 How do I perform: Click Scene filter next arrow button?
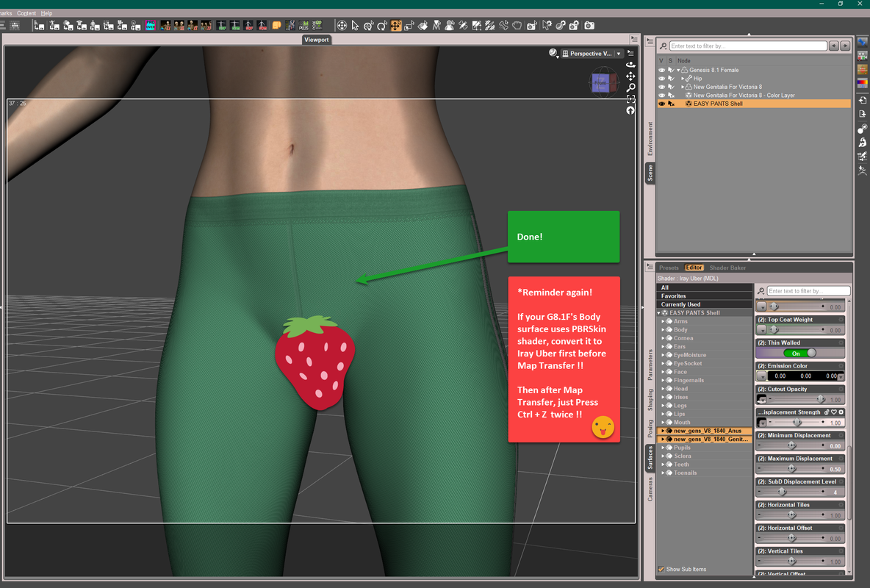(845, 46)
